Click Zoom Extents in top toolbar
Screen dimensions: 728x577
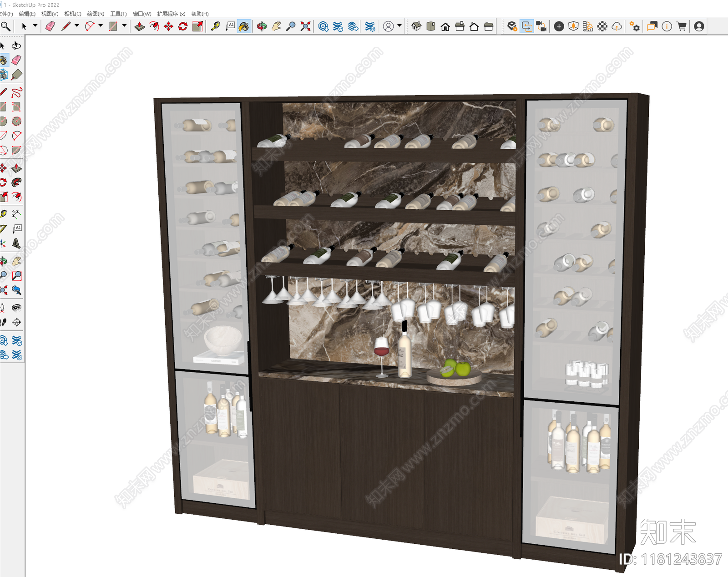point(306,26)
